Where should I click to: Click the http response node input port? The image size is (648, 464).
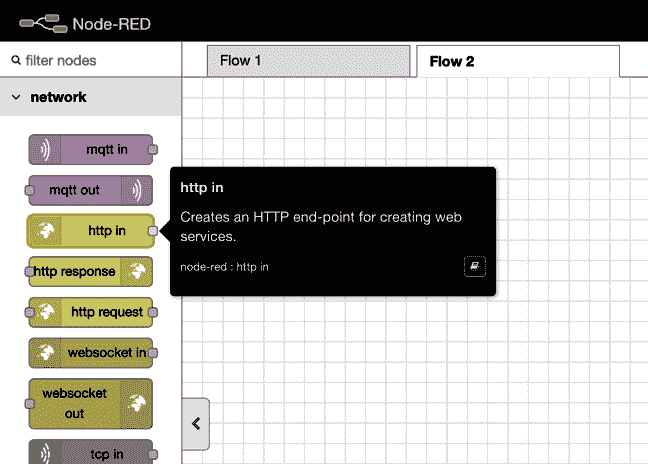click(29, 271)
